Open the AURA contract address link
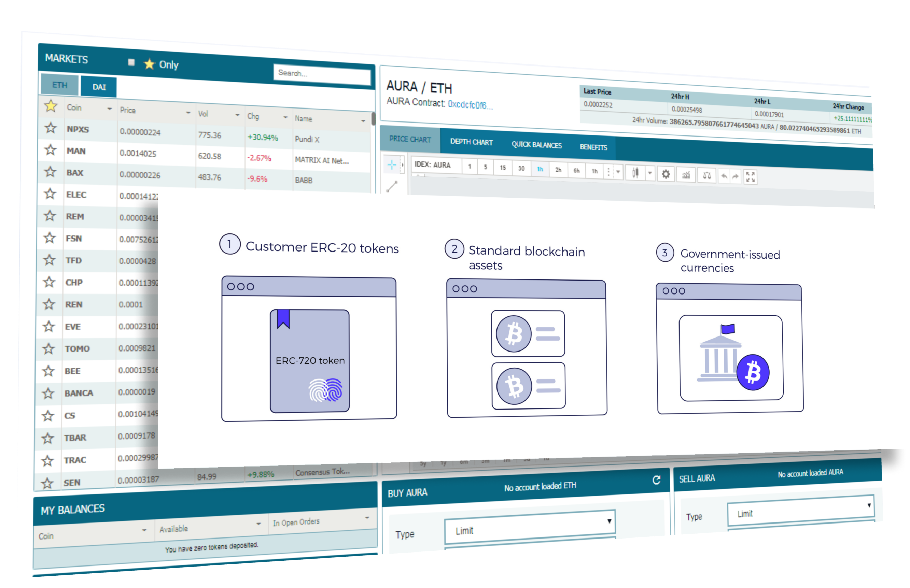 (x=470, y=105)
